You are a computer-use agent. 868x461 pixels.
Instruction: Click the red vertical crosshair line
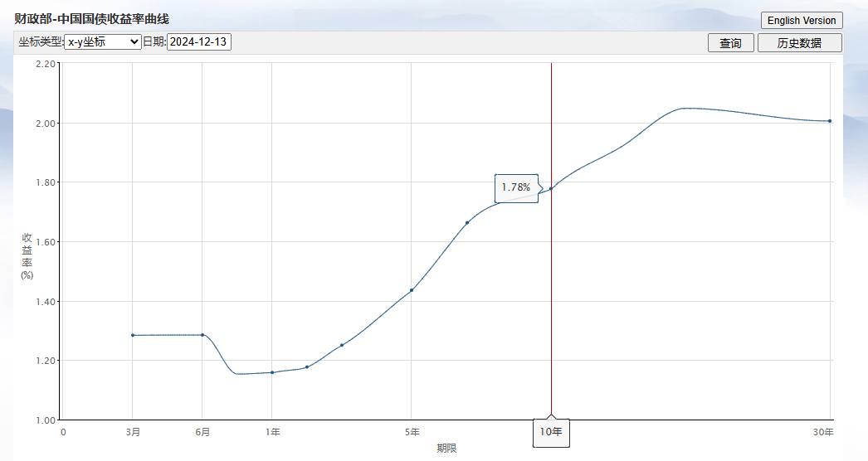551,304
